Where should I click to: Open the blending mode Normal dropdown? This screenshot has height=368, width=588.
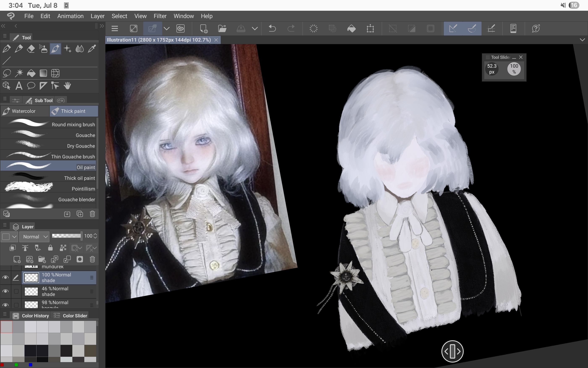pyautogui.click(x=35, y=237)
